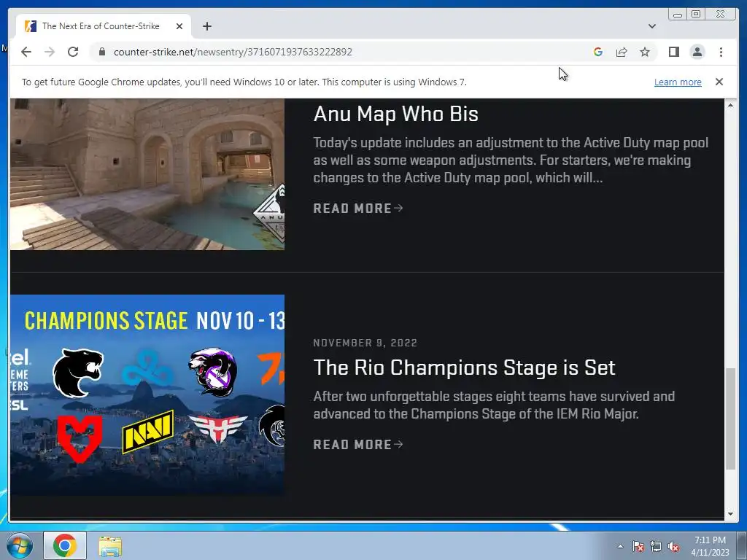Open the Windows Start menu
The width and height of the screenshot is (747, 560).
click(19, 545)
